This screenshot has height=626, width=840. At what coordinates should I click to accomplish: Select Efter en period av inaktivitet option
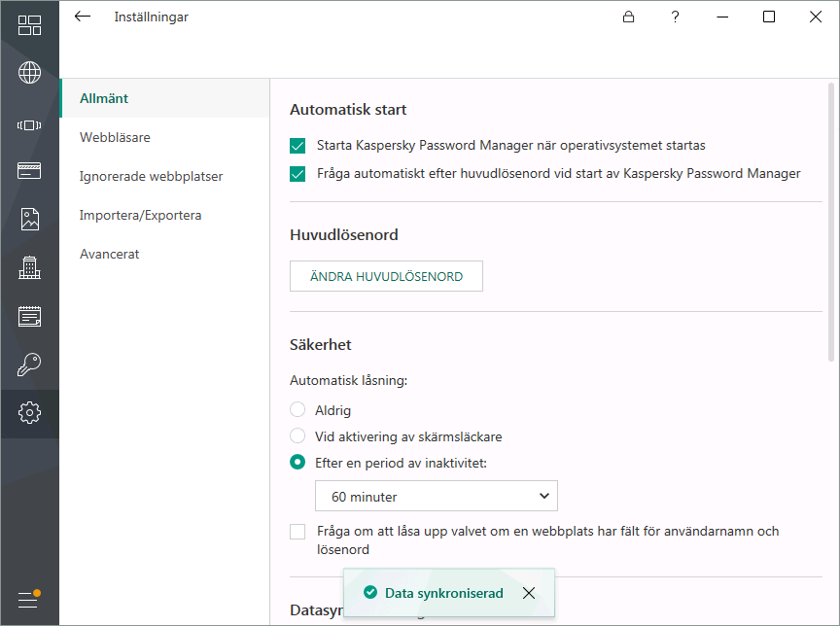click(x=297, y=462)
